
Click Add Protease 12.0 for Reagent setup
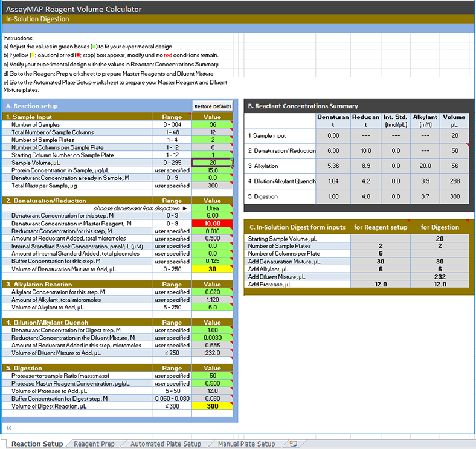pos(381,285)
